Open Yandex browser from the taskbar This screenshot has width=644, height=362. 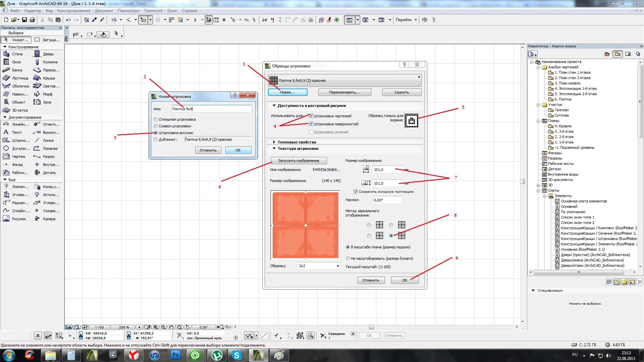tap(133, 355)
